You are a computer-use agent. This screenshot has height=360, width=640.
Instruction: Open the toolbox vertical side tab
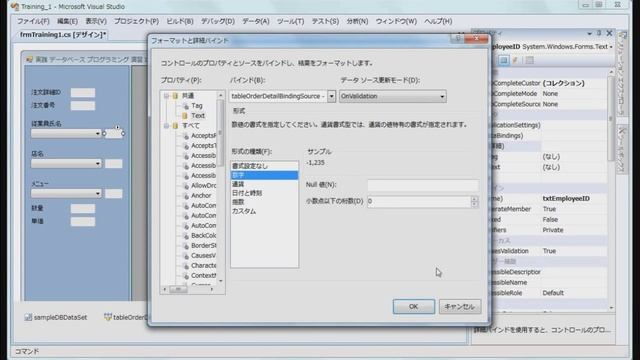(622, 149)
